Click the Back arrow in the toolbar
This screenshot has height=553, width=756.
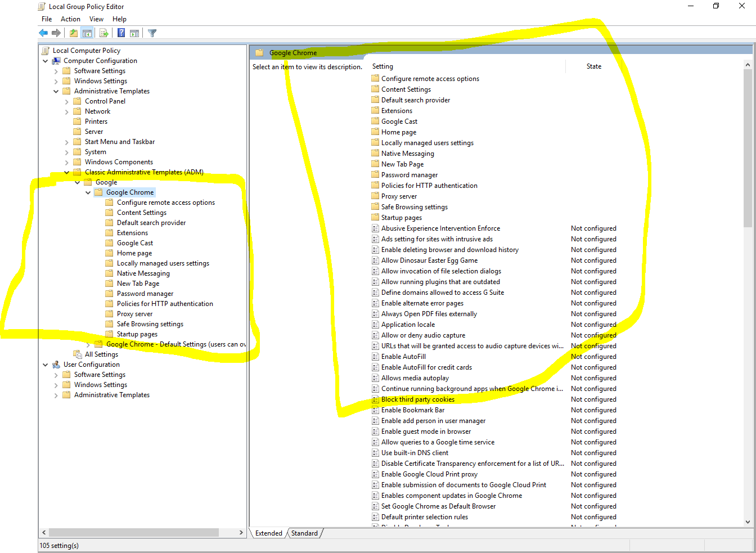(43, 33)
